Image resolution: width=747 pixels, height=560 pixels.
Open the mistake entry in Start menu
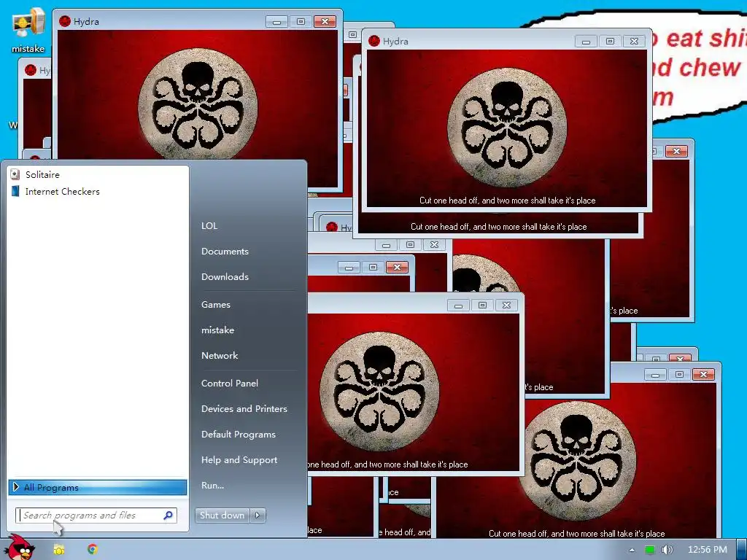[217, 330]
